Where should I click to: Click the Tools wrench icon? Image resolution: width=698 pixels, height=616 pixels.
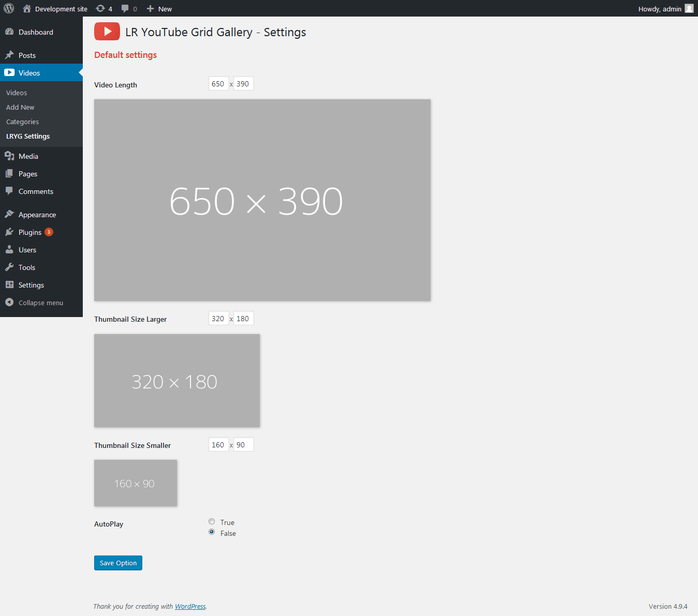pyautogui.click(x=9, y=267)
